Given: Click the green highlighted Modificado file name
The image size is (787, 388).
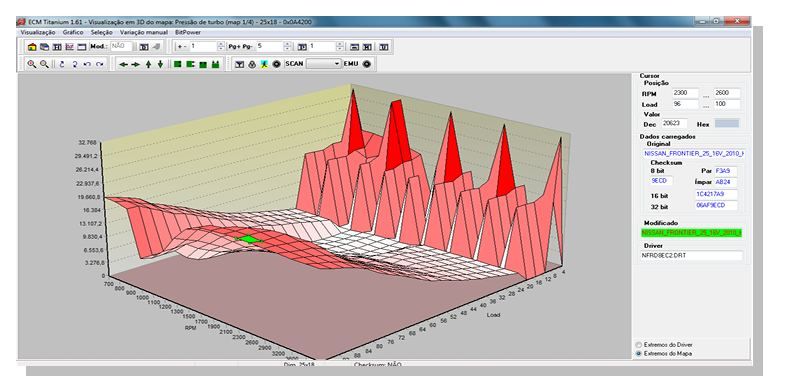Looking at the screenshot, I should 692,232.
